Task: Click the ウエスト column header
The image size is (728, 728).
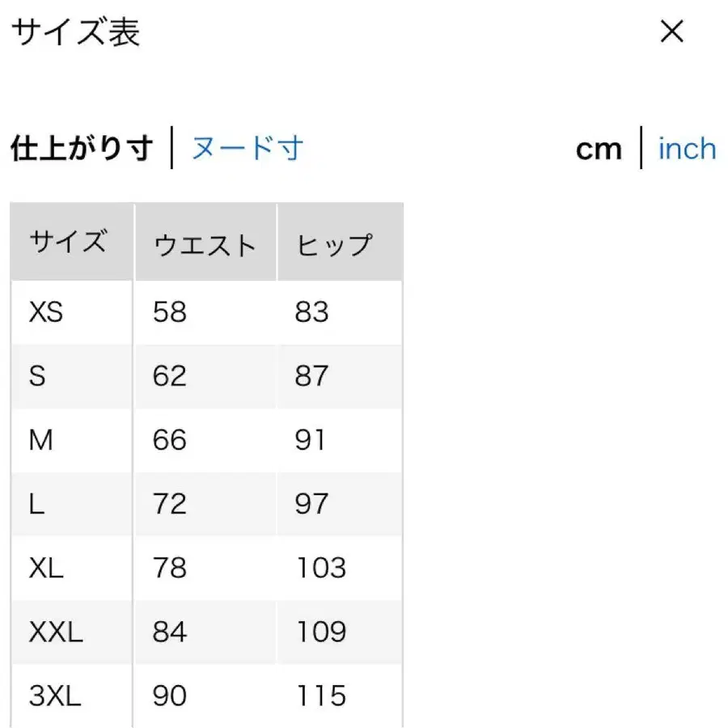Action: (x=205, y=243)
